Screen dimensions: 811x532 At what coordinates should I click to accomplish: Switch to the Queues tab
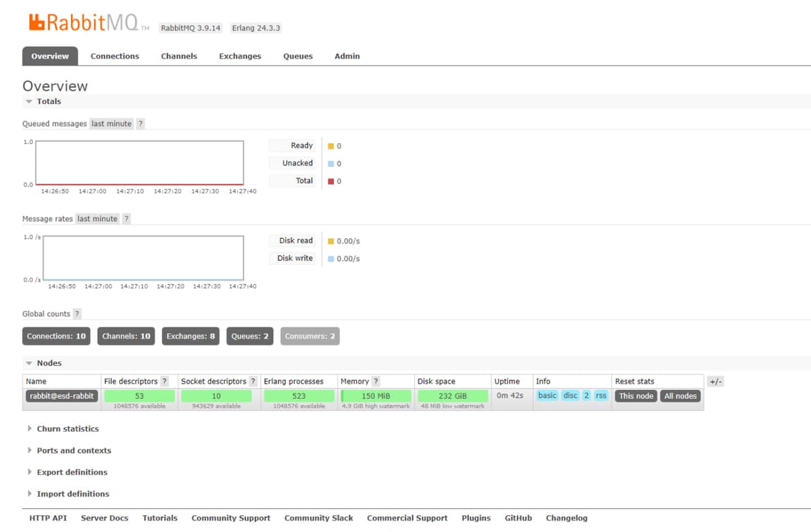point(297,56)
